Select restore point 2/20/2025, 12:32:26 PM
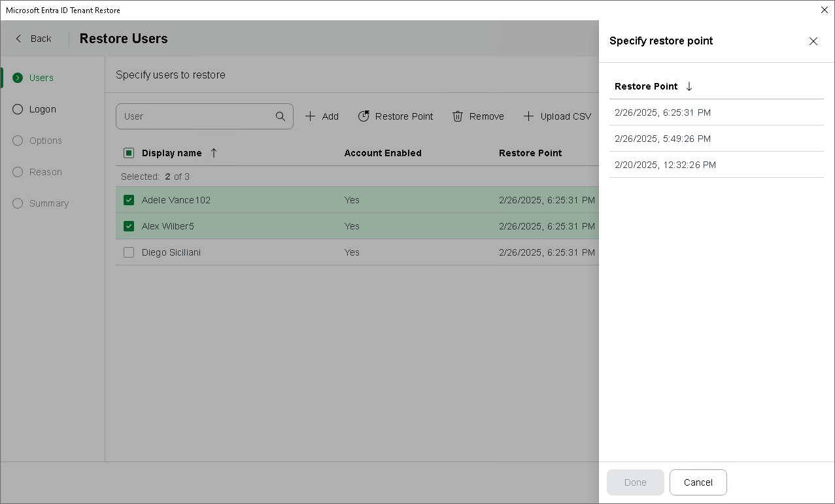Viewport: 835px width, 504px height. pos(665,165)
